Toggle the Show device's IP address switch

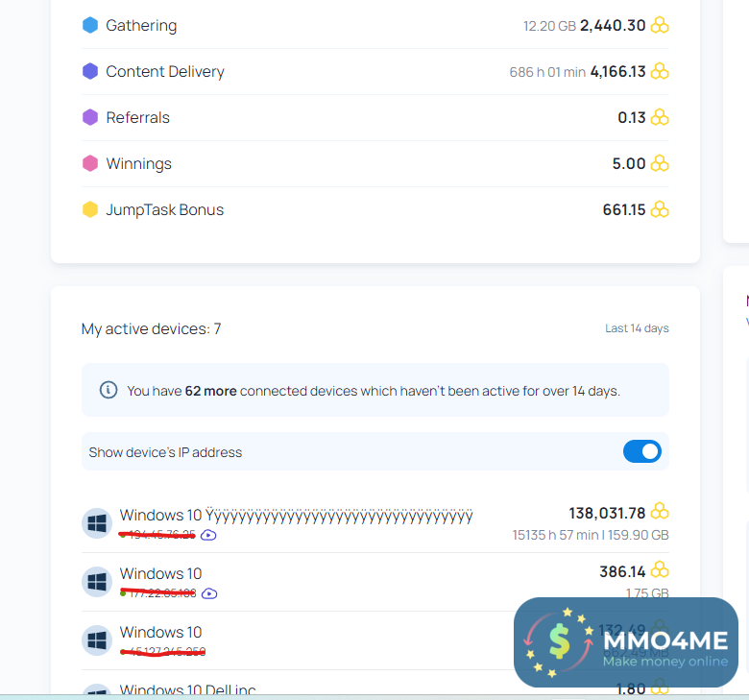[642, 451]
